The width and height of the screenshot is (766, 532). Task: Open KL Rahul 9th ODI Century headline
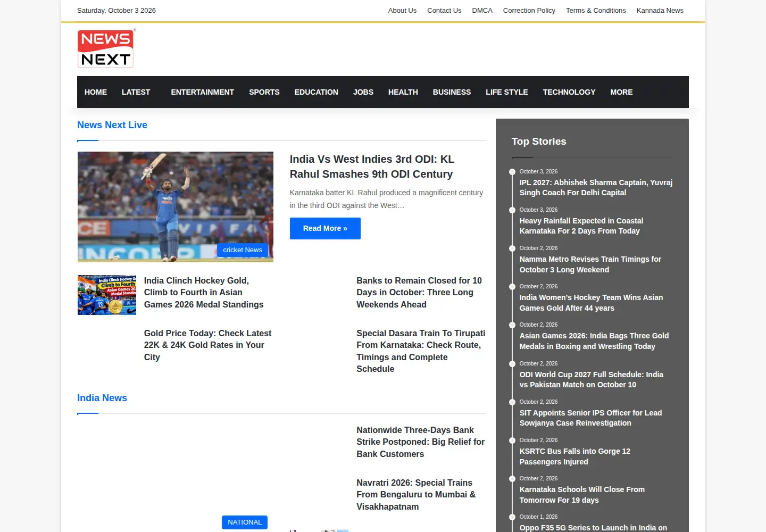pyautogui.click(x=372, y=167)
